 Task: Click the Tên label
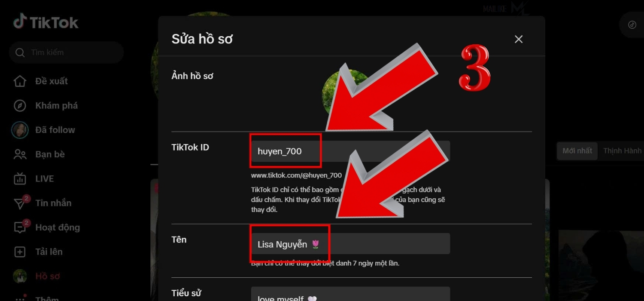179,240
